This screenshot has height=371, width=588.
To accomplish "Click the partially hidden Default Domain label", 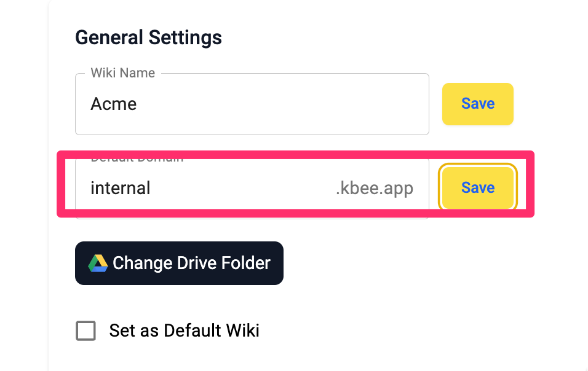I will [137, 160].
